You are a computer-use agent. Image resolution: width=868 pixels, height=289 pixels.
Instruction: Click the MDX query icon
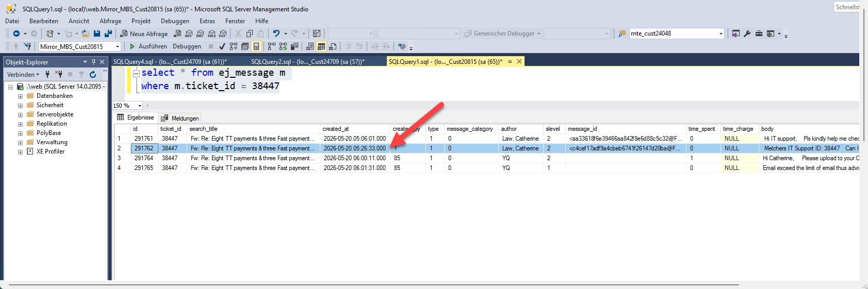(189, 33)
